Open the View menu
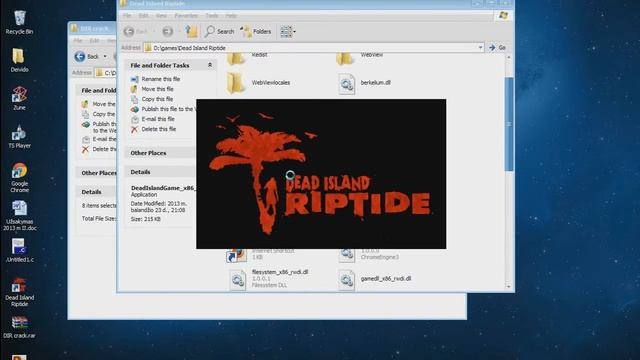This screenshot has width=640, height=360. (161, 16)
